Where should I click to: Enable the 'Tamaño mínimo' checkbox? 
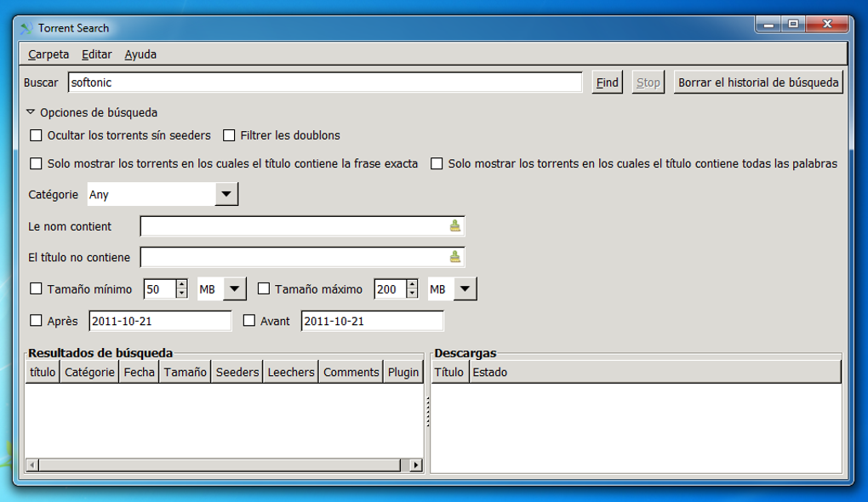click(x=36, y=288)
